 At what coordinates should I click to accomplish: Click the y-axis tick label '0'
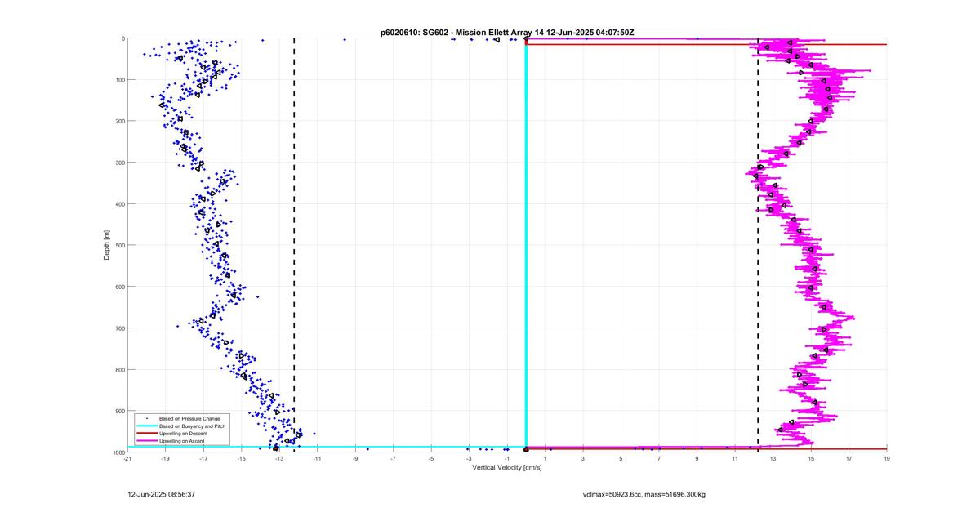click(x=122, y=38)
